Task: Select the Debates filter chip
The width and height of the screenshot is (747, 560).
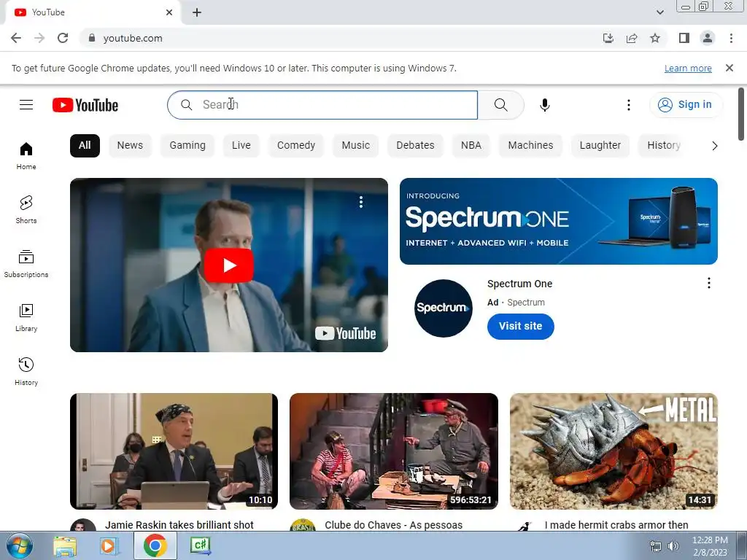Action: (x=415, y=146)
